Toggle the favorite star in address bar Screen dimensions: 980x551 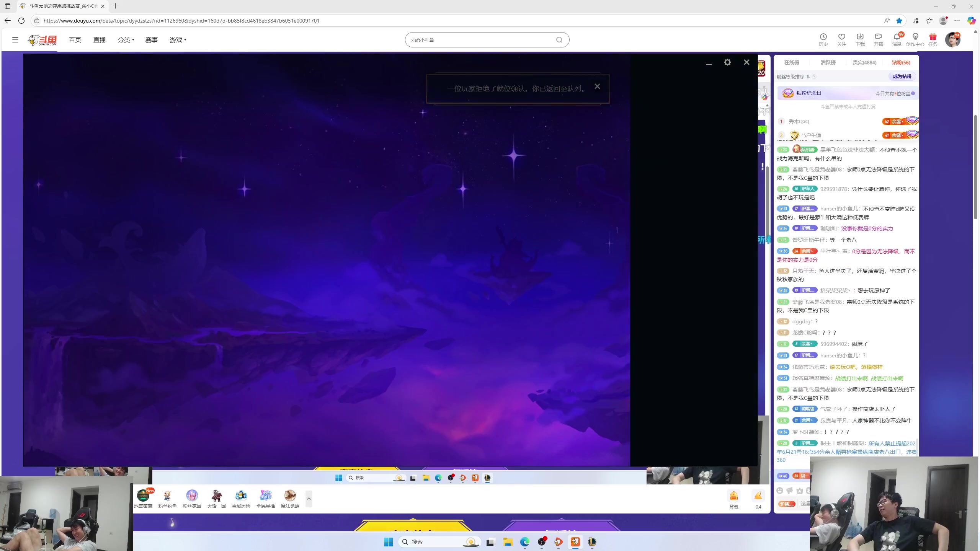[x=899, y=21]
